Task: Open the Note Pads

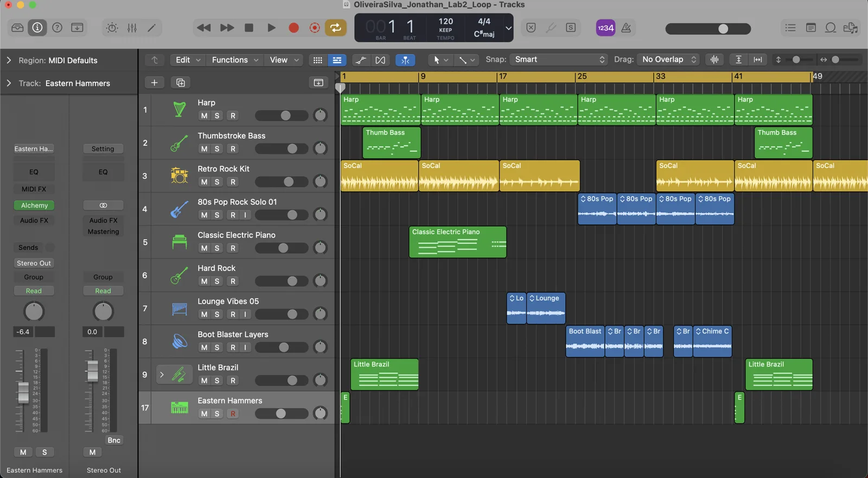Action: [810, 28]
